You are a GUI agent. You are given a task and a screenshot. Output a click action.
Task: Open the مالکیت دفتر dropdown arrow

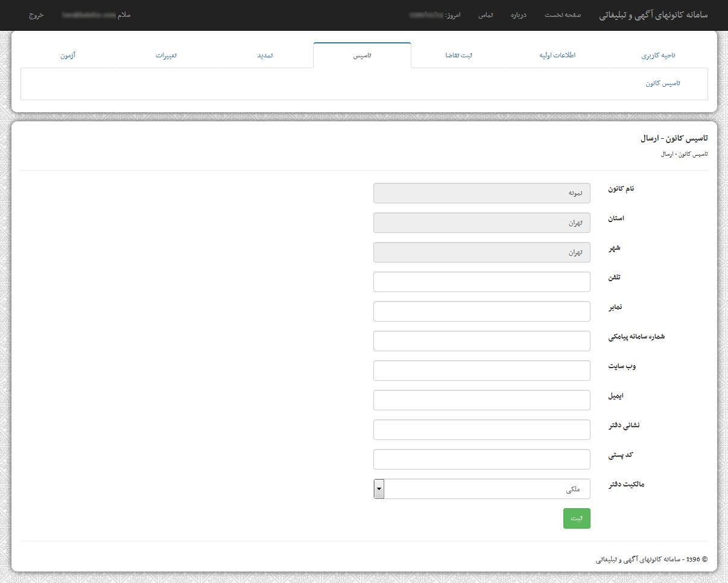379,489
